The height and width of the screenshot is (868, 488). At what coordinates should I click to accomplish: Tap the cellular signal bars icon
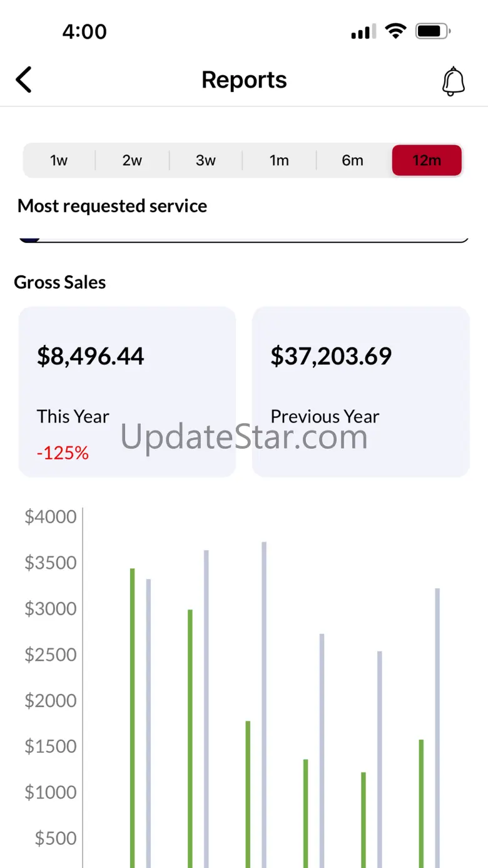pos(363,31)
